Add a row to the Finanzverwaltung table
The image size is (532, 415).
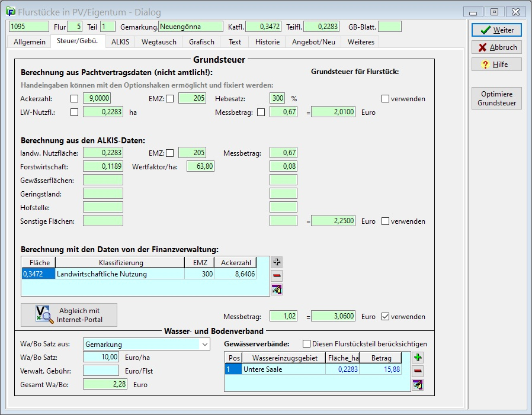point(277,262)
